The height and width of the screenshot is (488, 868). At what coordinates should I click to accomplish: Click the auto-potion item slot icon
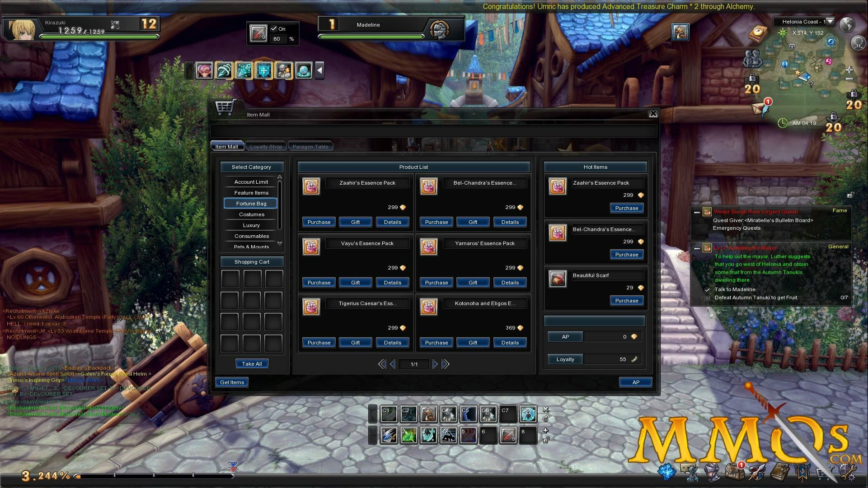pos(258,33)
